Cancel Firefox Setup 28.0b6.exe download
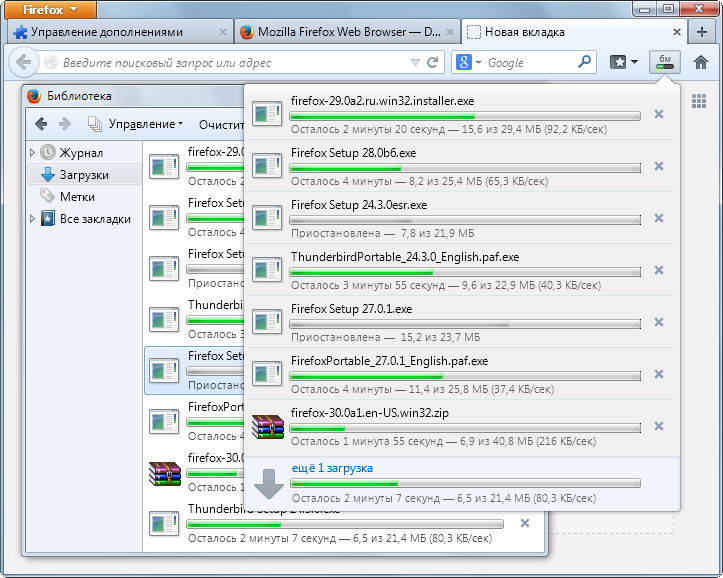The width and height of the screenshot is (723, 578). [x=658, y=166]
